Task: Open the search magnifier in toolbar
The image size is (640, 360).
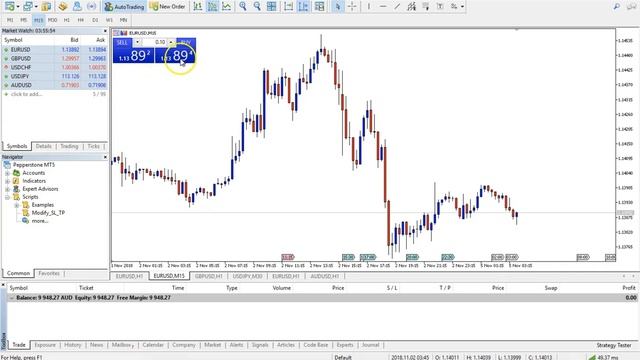Action: tap(617, 7)
